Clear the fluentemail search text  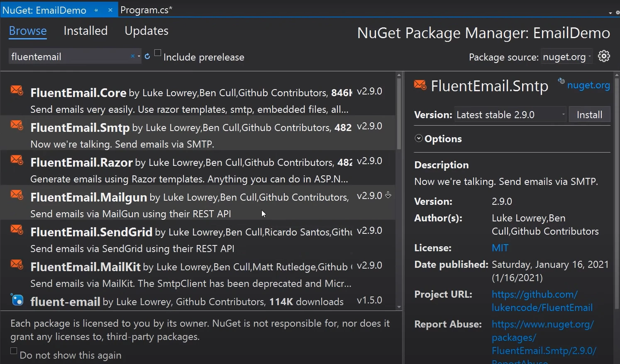point(132,56)
